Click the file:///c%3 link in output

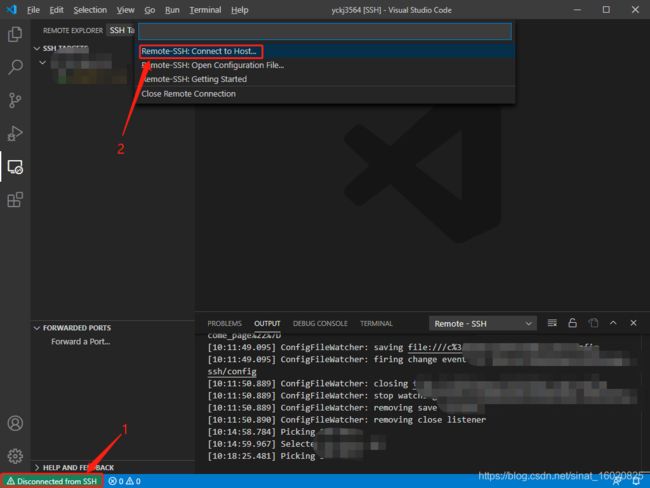coord(434,347)
